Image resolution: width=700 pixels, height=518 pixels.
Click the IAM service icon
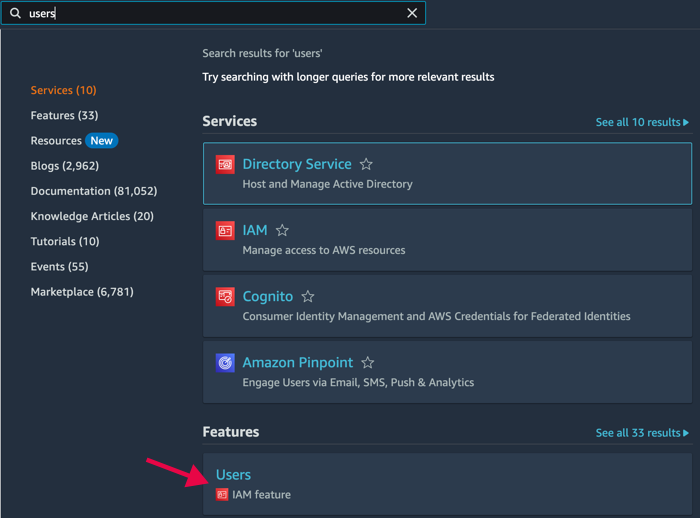point(225,230)
